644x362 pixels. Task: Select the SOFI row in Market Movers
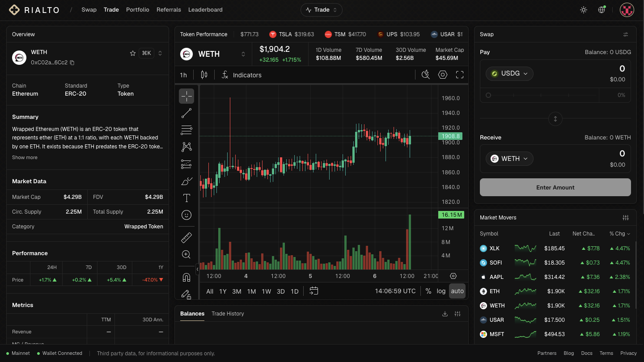point(555,263)
